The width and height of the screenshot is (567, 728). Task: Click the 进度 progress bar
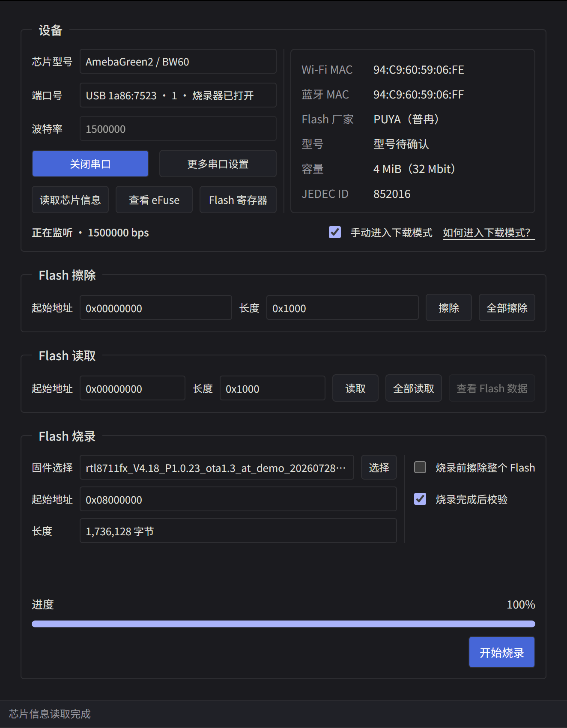(283, 624)
